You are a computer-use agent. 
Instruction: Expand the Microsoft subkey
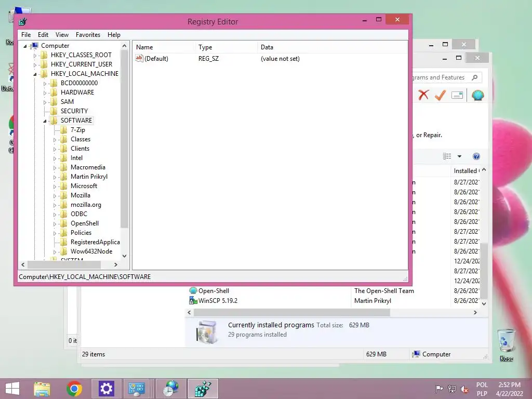click(55, 187)
